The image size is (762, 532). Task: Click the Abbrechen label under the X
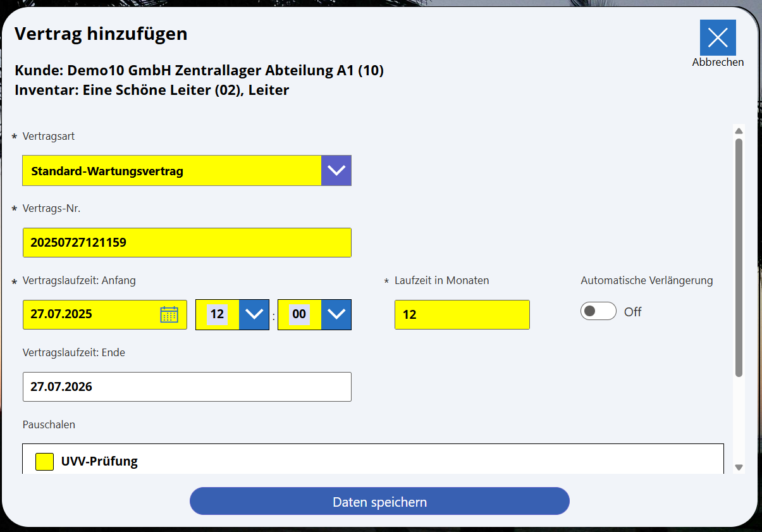(718, 62)
